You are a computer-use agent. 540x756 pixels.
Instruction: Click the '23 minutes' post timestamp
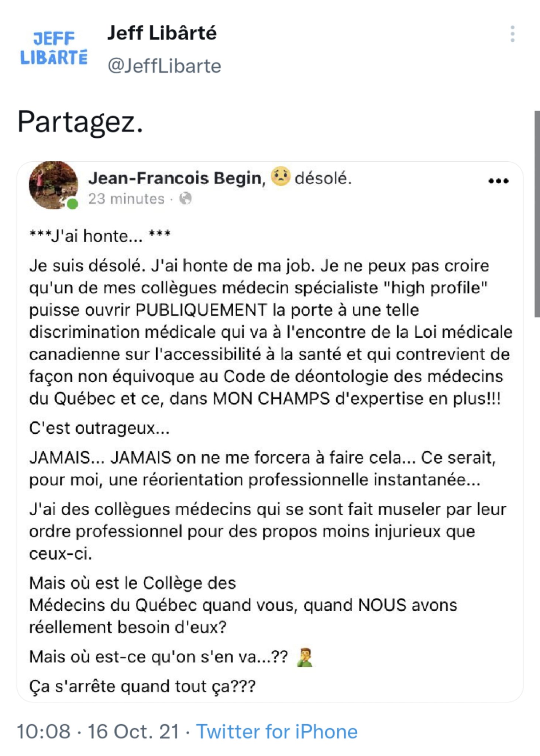tap(126, 199)
